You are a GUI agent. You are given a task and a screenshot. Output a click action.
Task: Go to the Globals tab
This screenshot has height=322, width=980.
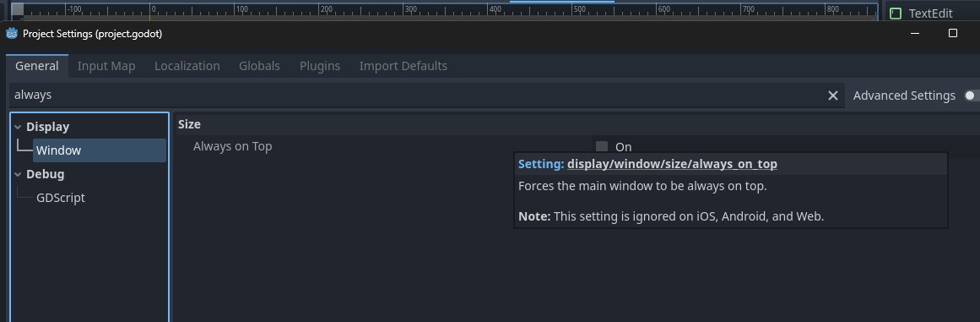(259, 66)
